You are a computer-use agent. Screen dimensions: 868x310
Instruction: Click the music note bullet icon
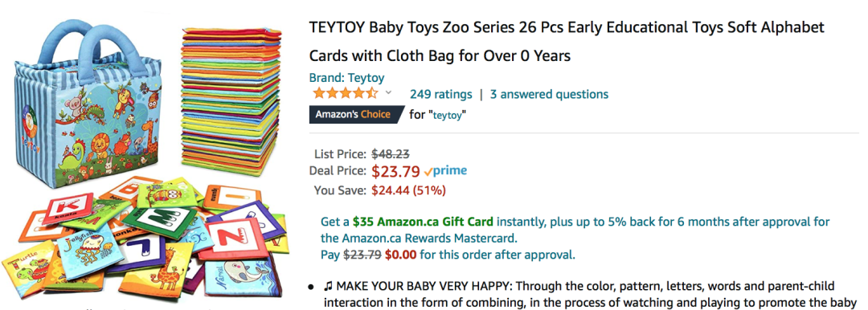click(328, 286)
